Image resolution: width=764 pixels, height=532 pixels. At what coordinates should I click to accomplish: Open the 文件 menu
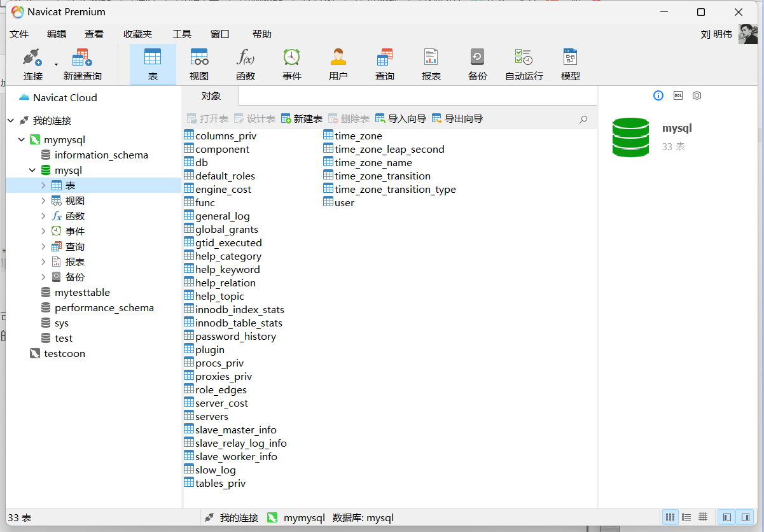point(19,34)
